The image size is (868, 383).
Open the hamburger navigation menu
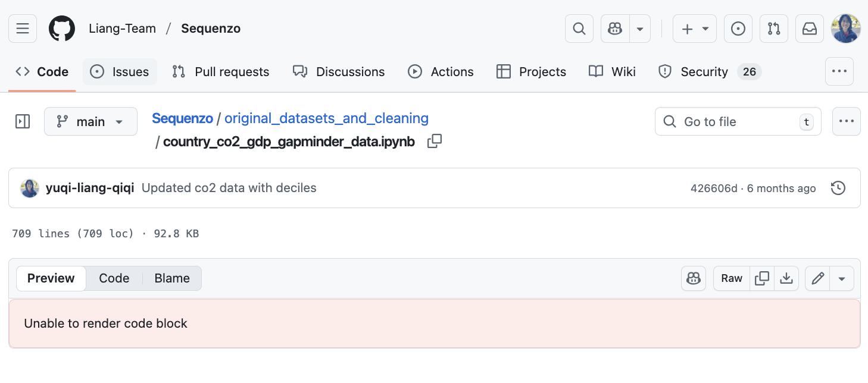coord(23,29)
